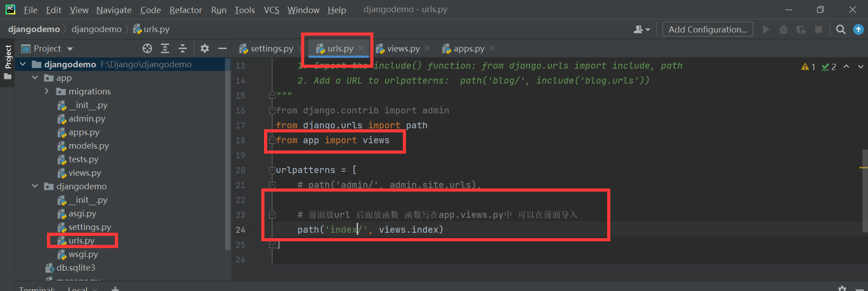The width and height of the screenshot is (868, 291).
Task: Close the views.py editor tab
Action: point(427,48)
